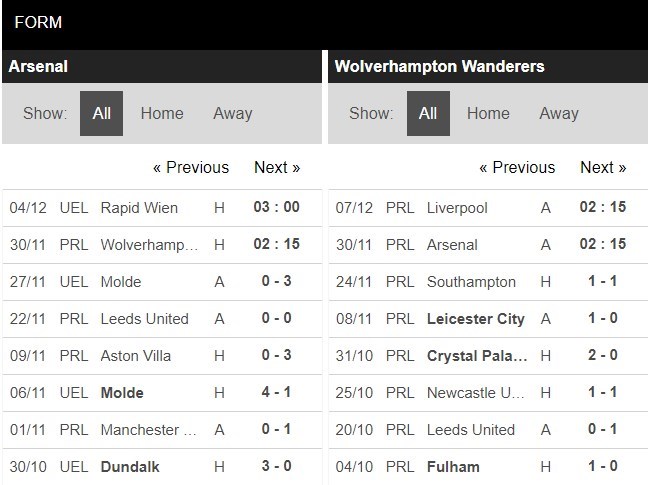Click Leeds United in Arsenal's fixtures

[144, 319]
